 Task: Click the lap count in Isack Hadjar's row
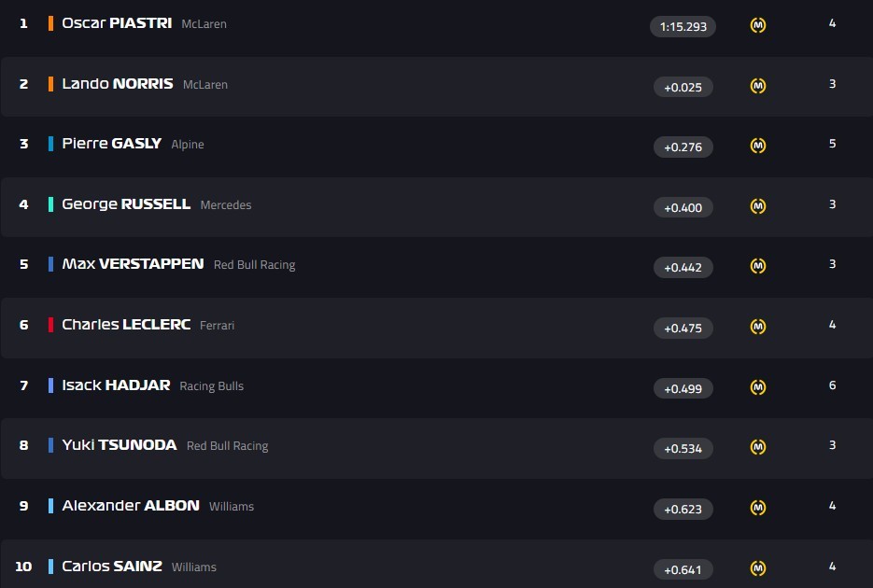[832, 385]
